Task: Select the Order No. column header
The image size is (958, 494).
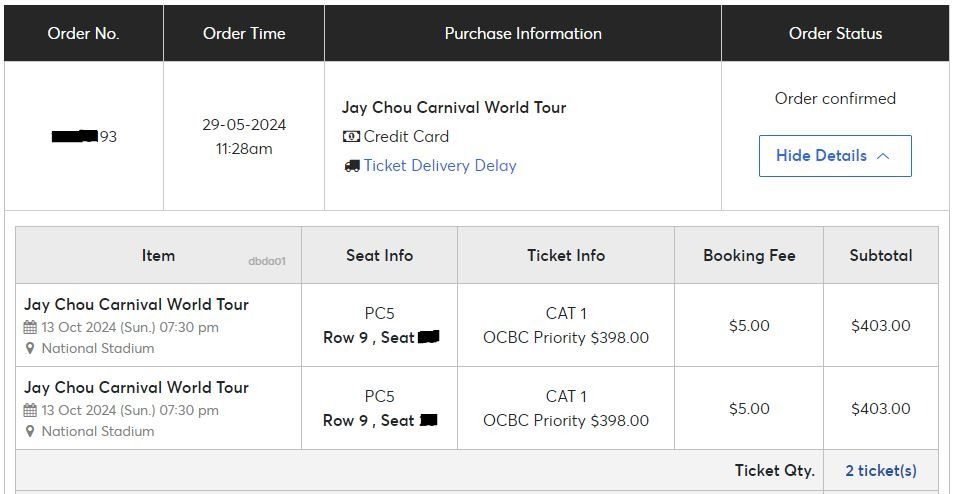Action: [84, 33]
